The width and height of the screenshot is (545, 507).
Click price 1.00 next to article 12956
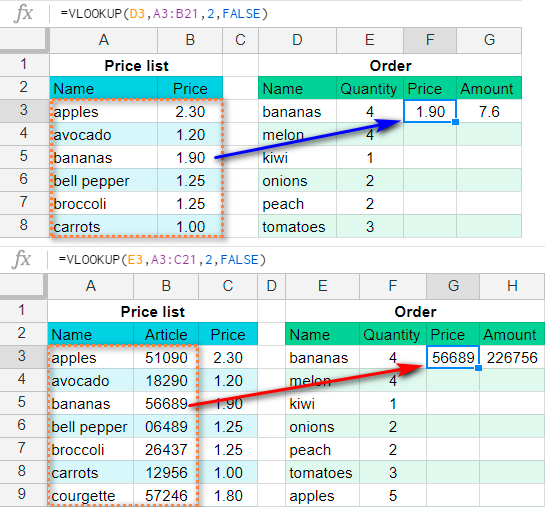tap(228, 472)
